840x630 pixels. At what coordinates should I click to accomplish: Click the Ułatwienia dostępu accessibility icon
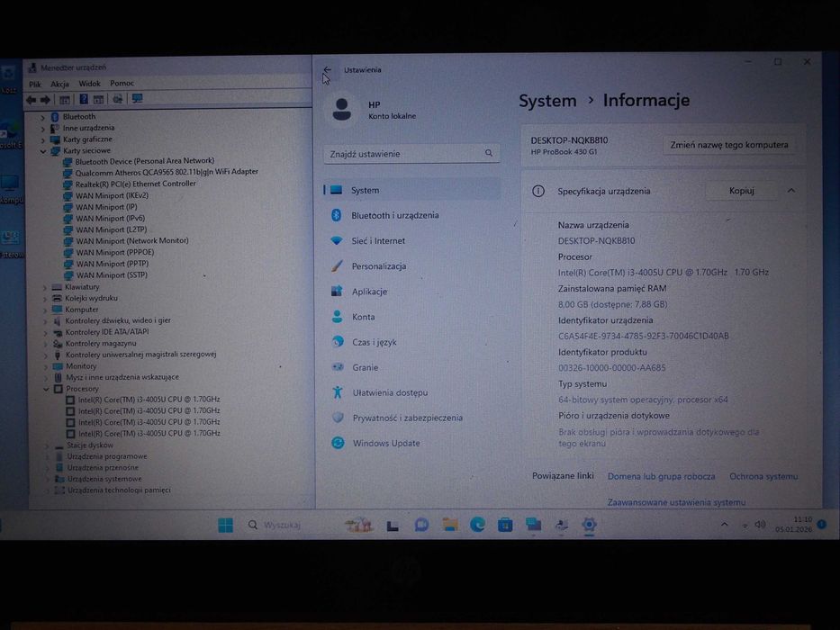[338, 392]
